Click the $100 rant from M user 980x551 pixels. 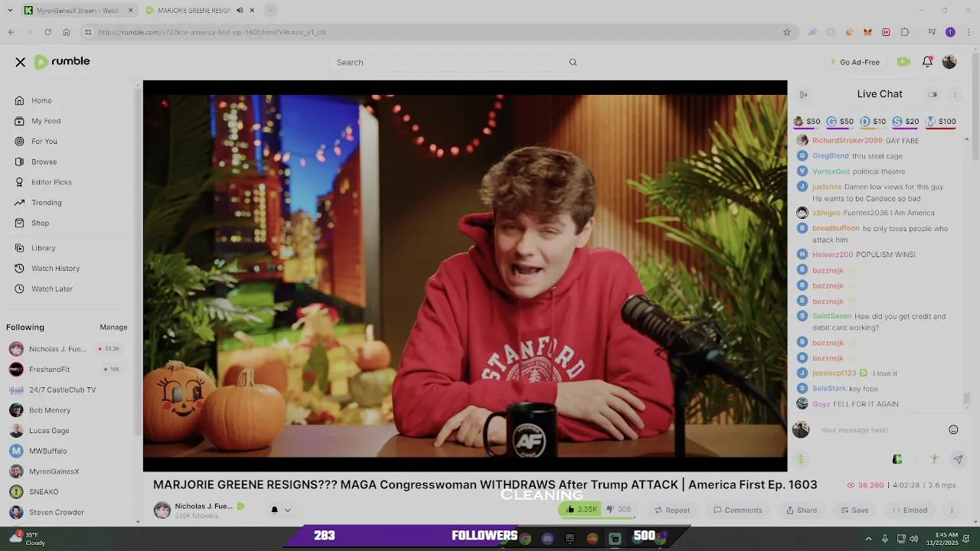942,122
